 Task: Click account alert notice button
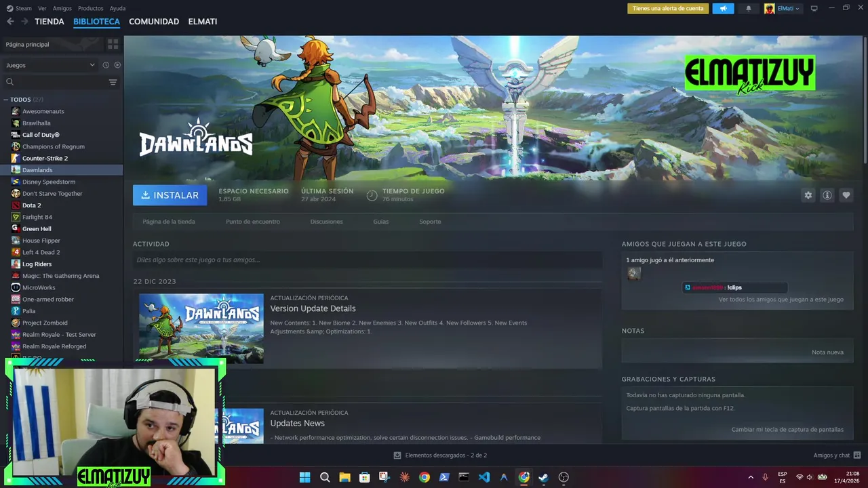(x=669, y=8)
